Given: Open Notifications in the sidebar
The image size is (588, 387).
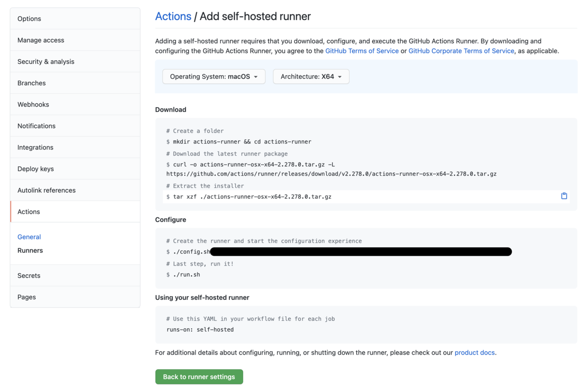Looking at the screenshot, I should pyautogui.click(x=75, y=126).
